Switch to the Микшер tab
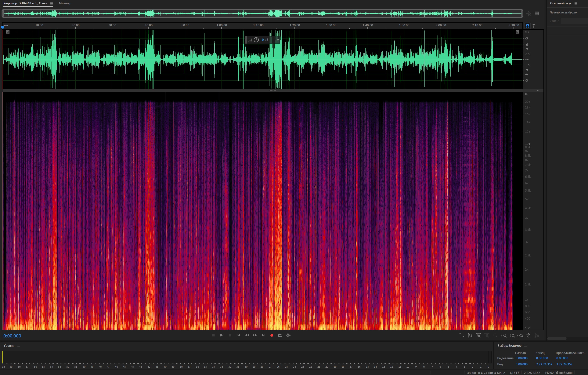This screenshot has width=588, height=375. click(x=65, y=3)
